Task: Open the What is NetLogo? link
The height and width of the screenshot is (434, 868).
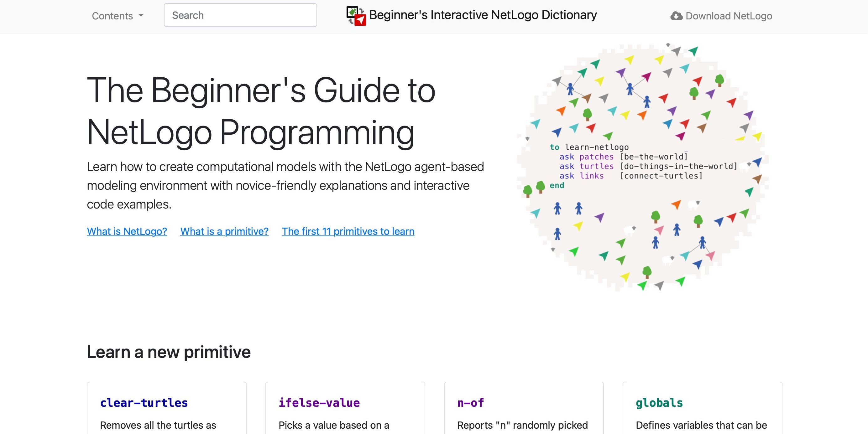Action: 127,231
